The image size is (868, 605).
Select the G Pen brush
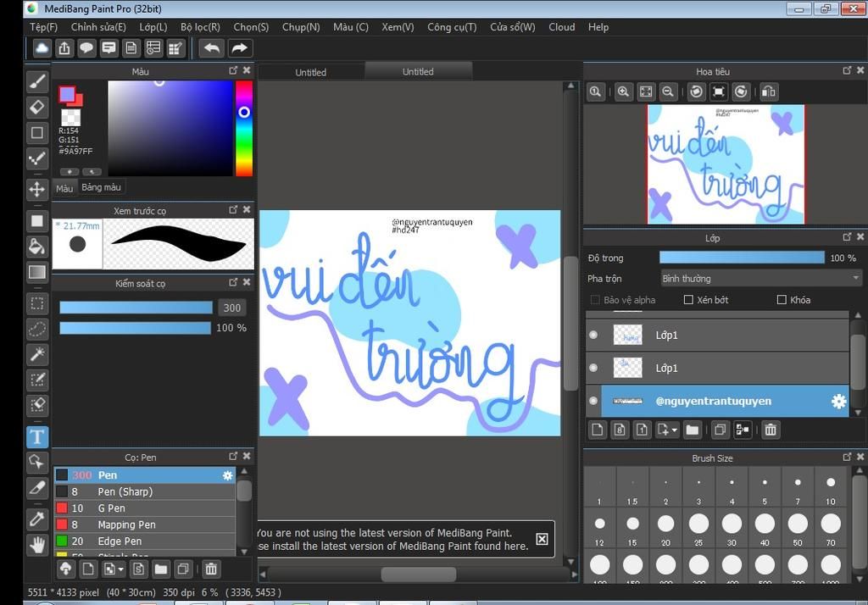(x=145, y=508)
